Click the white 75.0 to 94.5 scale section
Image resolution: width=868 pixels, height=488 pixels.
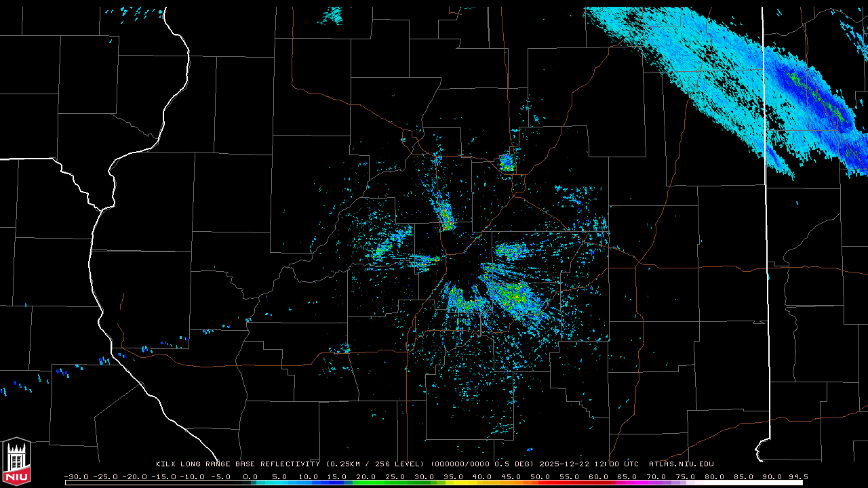[745, 483]
